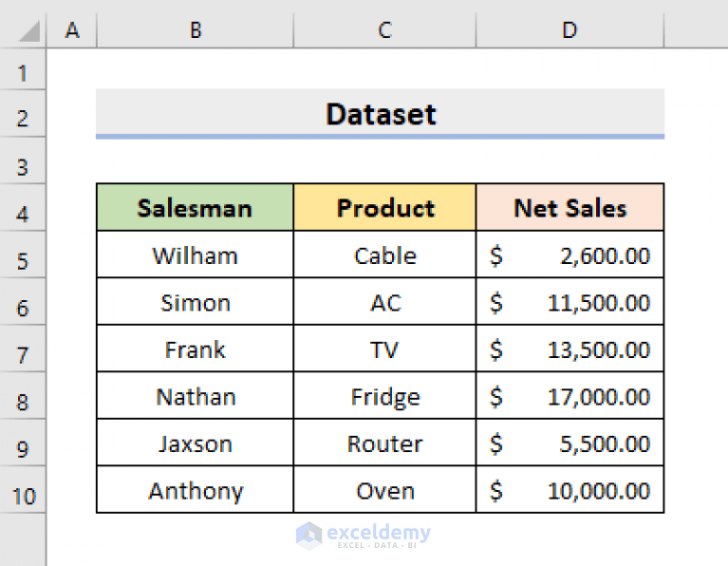Select the 10,000.00 net sales cell
This screenshot has width=728, height=566.
point(569,489)
